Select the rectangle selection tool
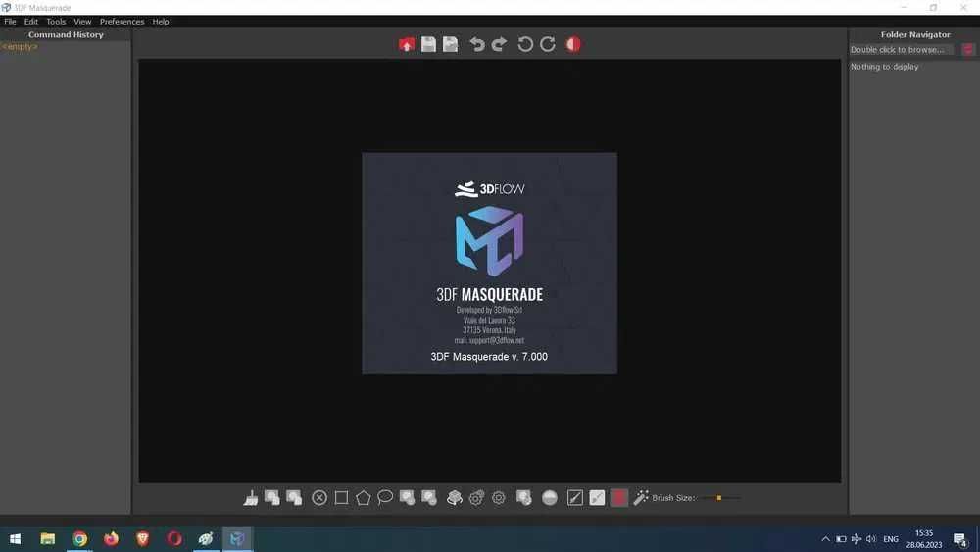Screen dimensions: 980x552 341,498
